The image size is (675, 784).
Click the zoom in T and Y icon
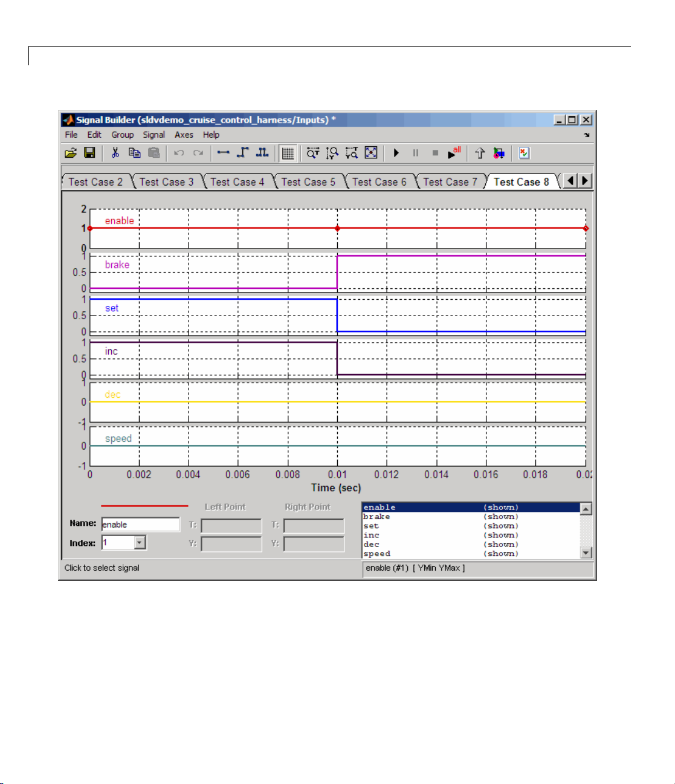coord(351,153)
